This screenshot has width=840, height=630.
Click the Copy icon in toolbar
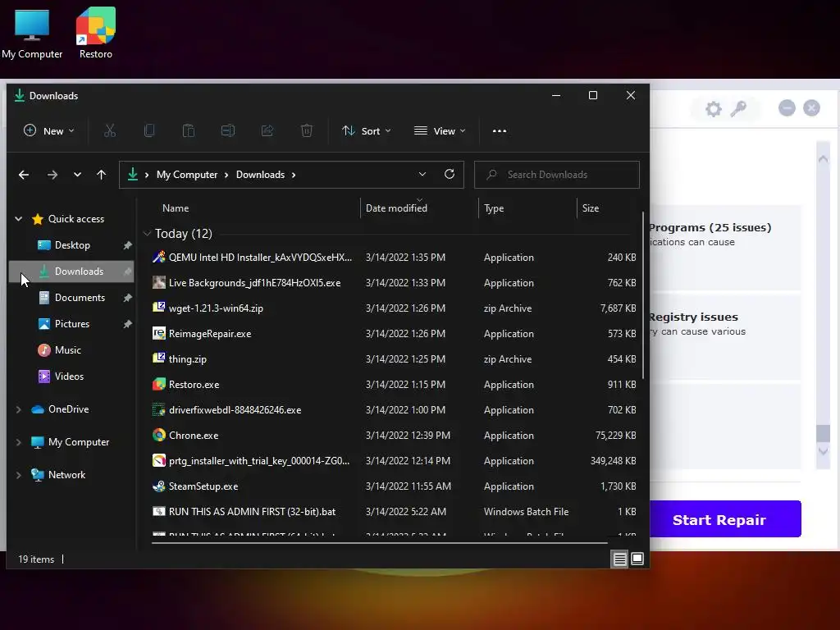149,130
